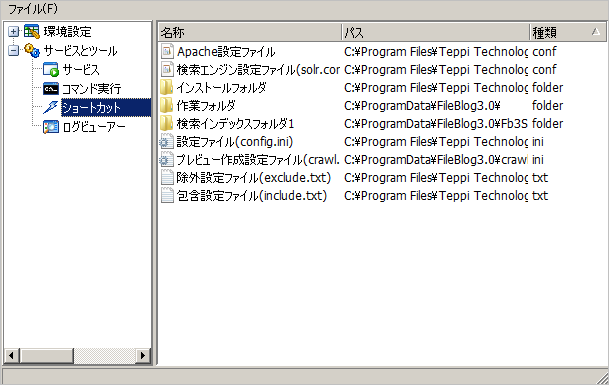Select サービス tree item
This screenshot has height=385, width=609.
[x=81, y=70]
